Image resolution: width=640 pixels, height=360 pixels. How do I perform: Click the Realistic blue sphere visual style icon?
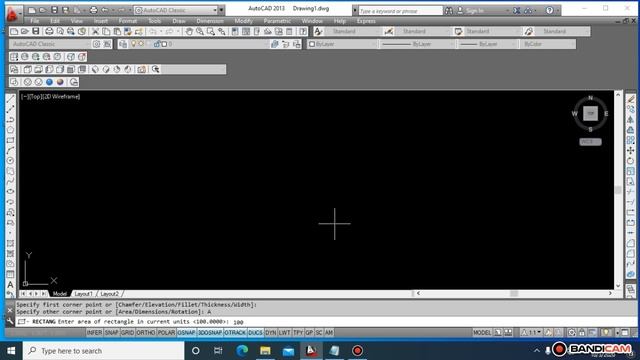49,82
